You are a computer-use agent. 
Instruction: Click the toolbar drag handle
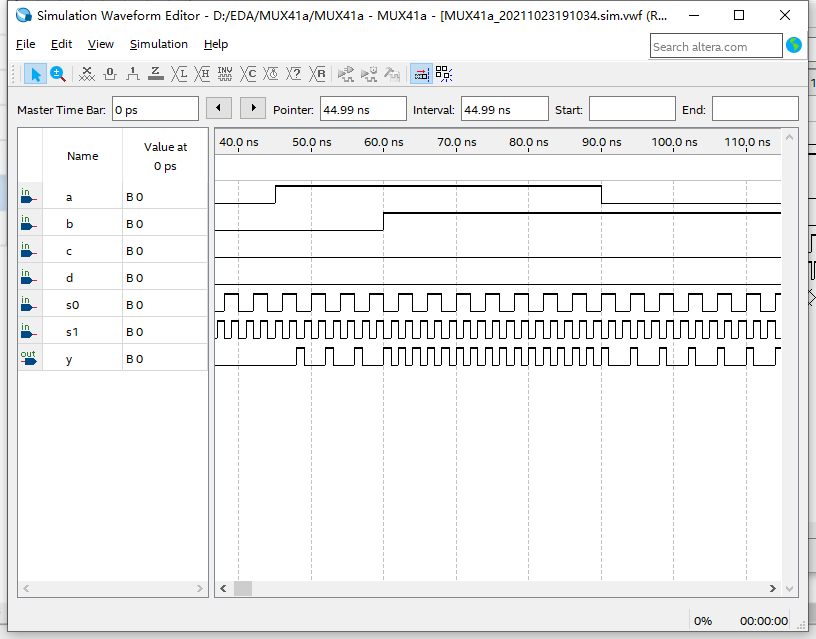(x=15, y=74)
